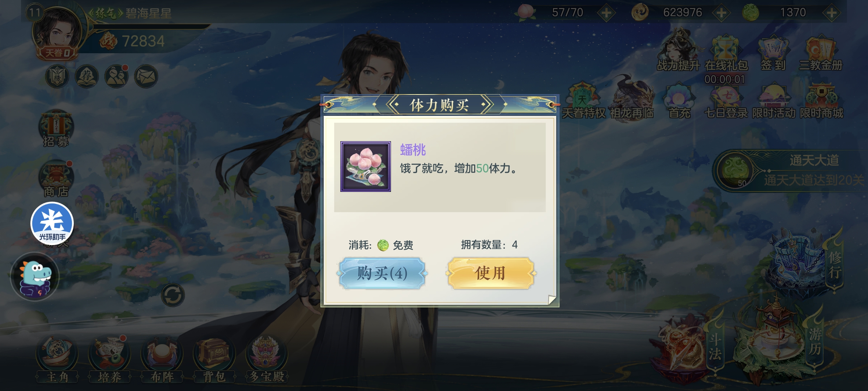
Task: Add jade currency with plus button
Action: (x=831, y=13)
